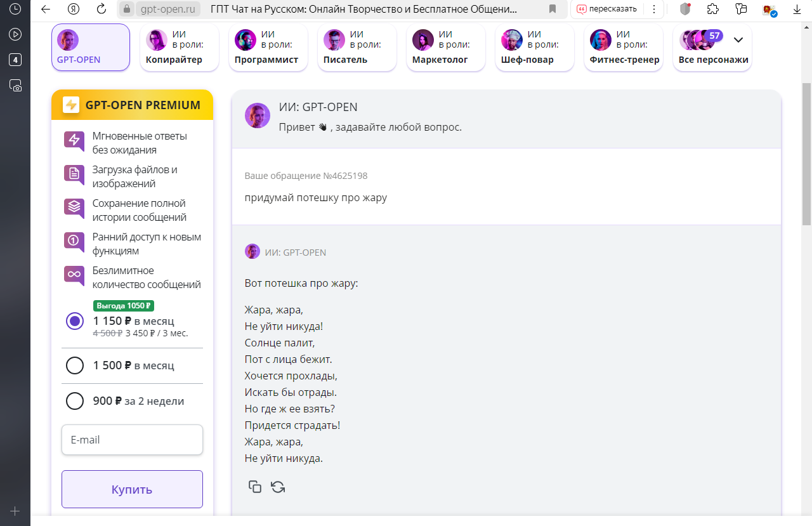Screen dimensions: 812x526
Task: Click the browser reload page icon
Action: 101,9
